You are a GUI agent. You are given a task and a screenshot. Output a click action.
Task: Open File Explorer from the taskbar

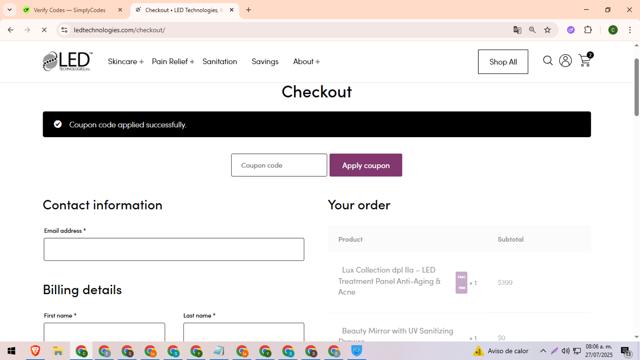click(x=58, y=351)
